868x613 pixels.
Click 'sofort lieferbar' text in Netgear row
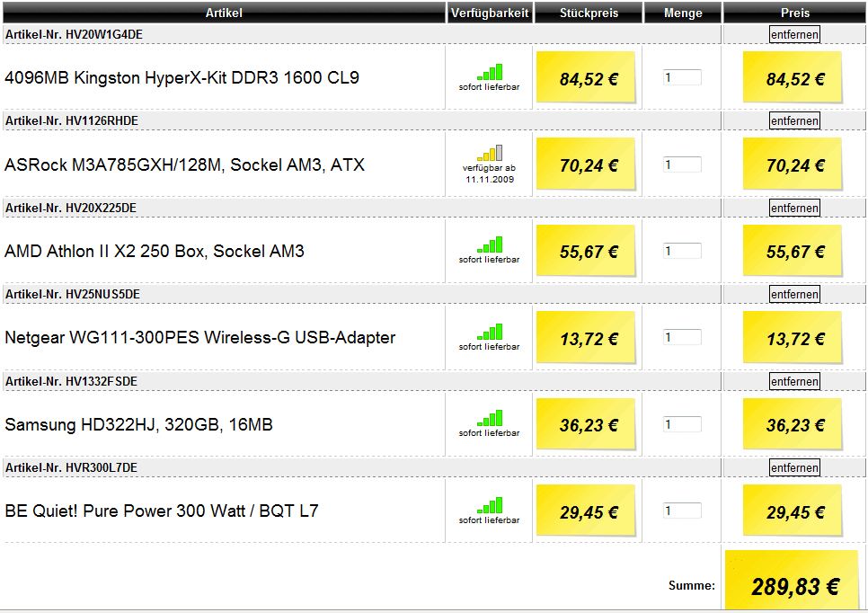click(490, 347)
